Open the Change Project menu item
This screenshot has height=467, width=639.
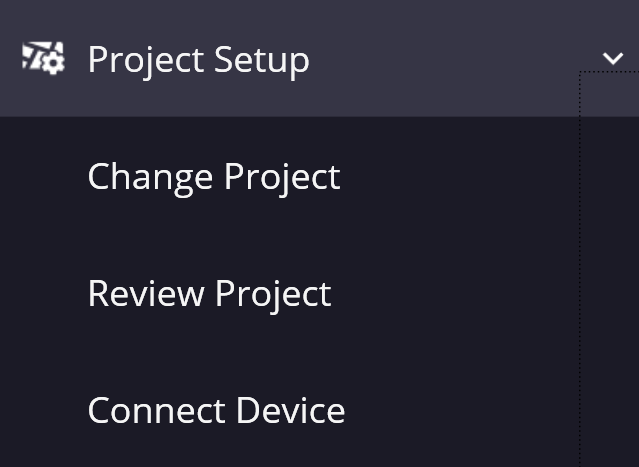[214, 177]
